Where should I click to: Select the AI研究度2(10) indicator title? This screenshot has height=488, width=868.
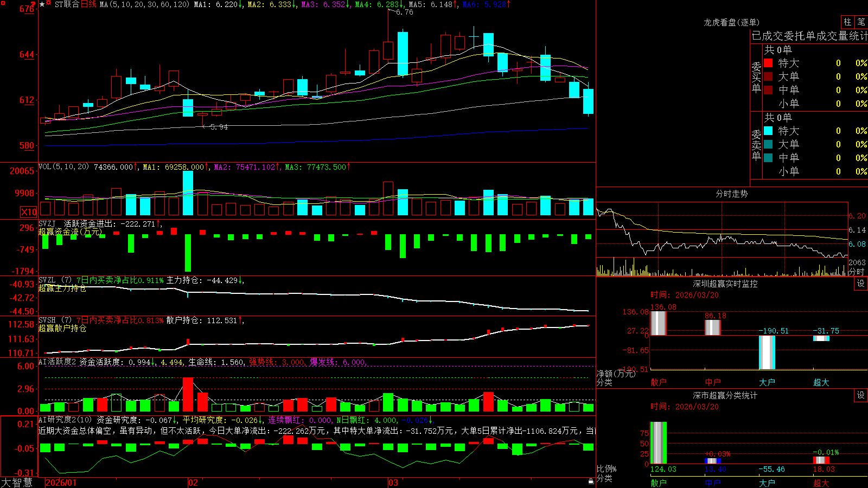(x=65, y=420)
